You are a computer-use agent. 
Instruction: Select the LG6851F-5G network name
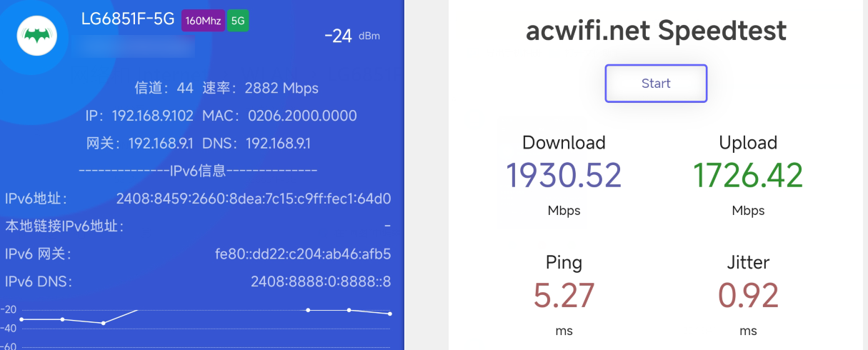click(x=128, y=19)
